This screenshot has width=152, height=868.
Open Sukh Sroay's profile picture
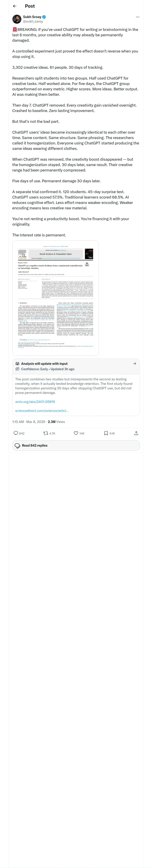point(17,19)
